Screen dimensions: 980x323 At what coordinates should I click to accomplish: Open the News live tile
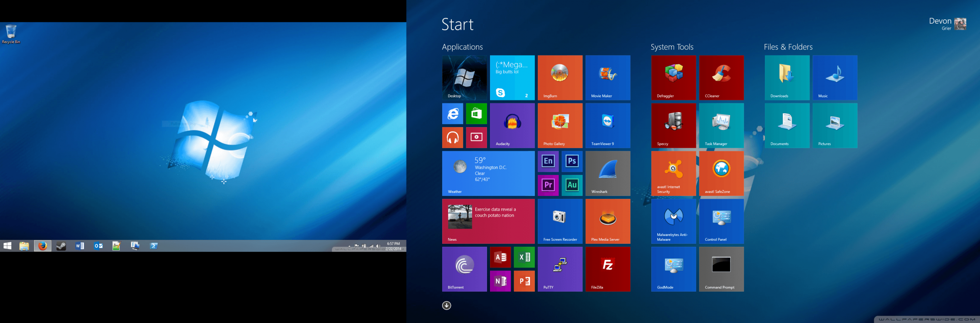(x=488, y=221)
